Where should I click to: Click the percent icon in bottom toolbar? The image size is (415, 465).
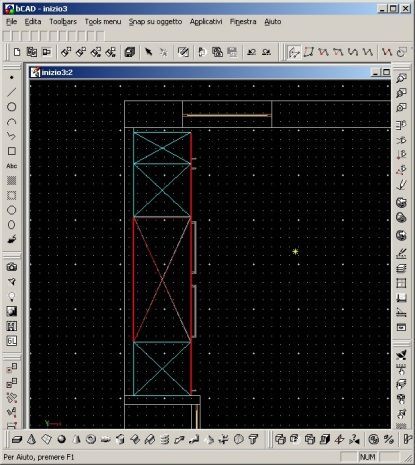[x=389, y=439]
